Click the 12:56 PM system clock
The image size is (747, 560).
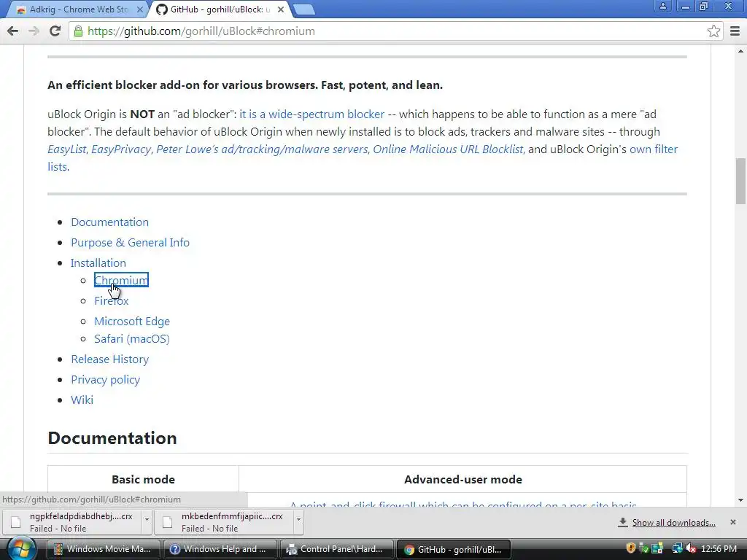[719, 549]
